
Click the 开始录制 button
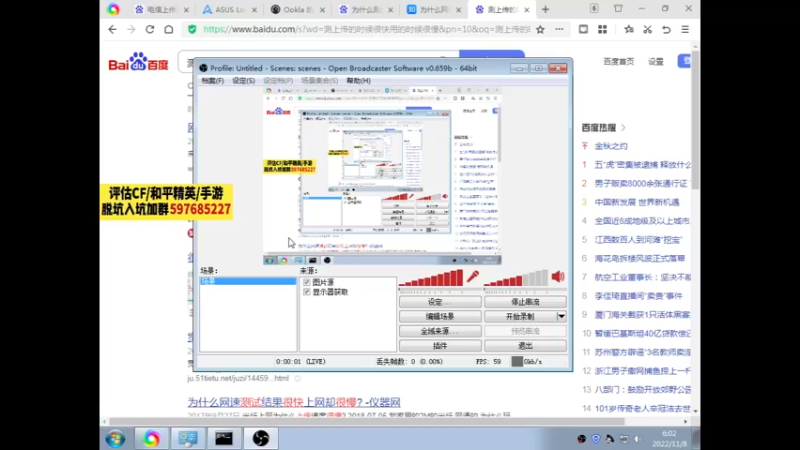tap(520, 316)
